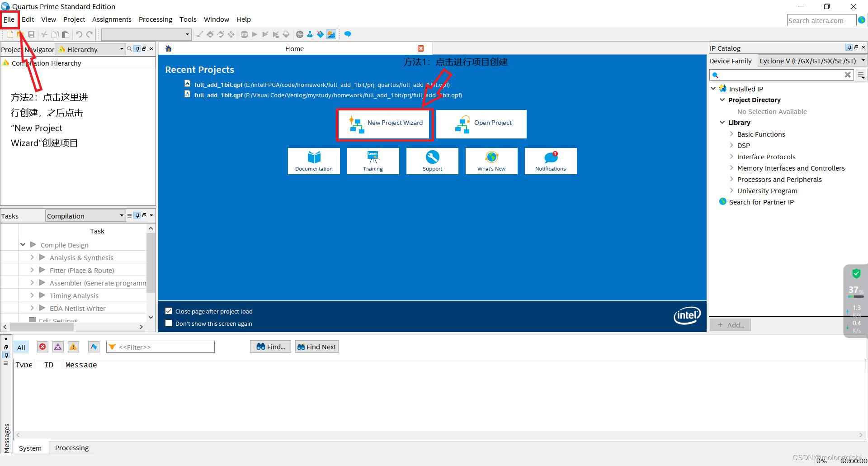The image size is (868, 466).
Task: Open the clock-shaped Timing Analyzer toolbar icon
Action: 300,34
